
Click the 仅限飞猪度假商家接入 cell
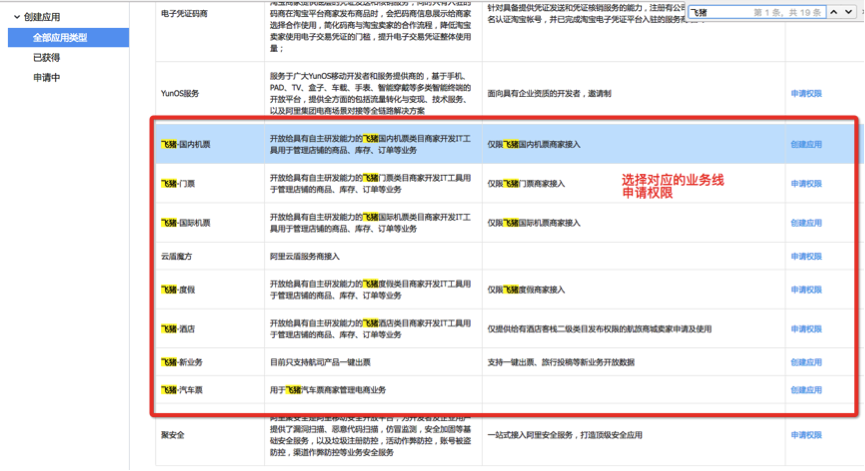tap(526, 290)
